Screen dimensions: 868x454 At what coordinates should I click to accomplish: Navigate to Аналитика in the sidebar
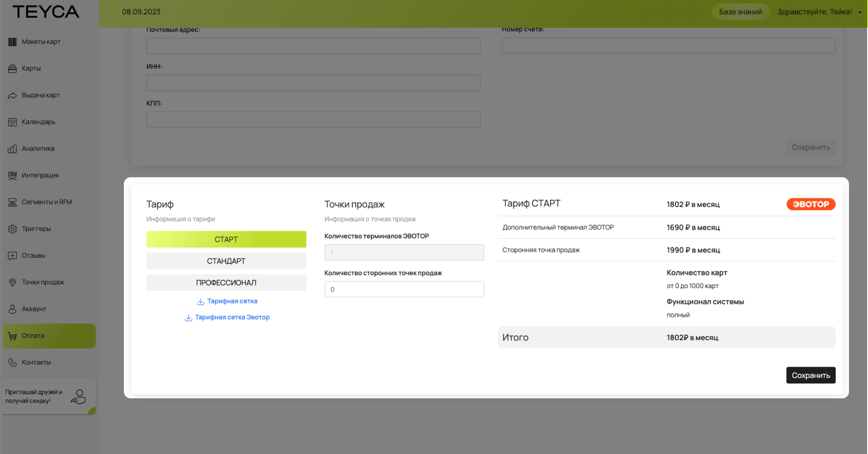(49, 148)
